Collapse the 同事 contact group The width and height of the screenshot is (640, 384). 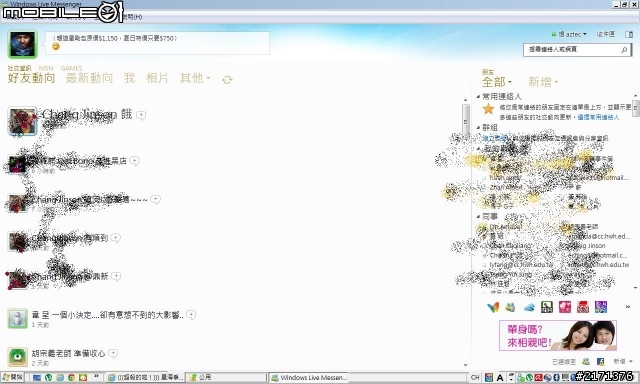tap(478, 217)
